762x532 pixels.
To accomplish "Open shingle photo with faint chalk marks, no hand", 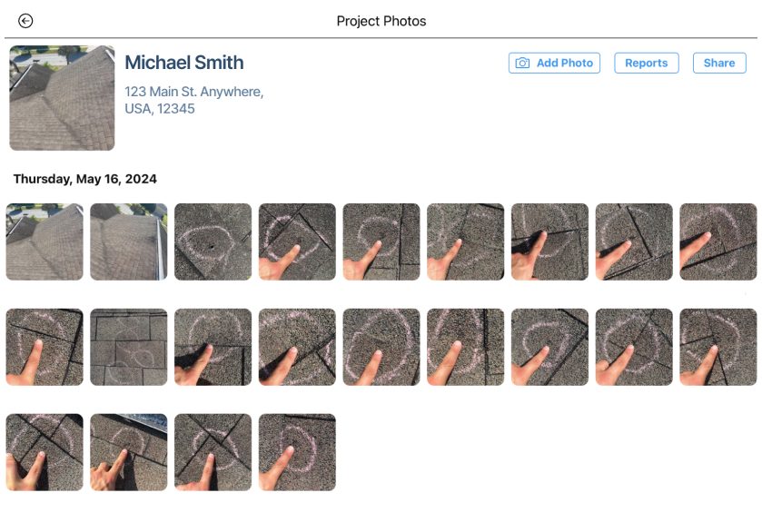I will (x=129, y=347).
